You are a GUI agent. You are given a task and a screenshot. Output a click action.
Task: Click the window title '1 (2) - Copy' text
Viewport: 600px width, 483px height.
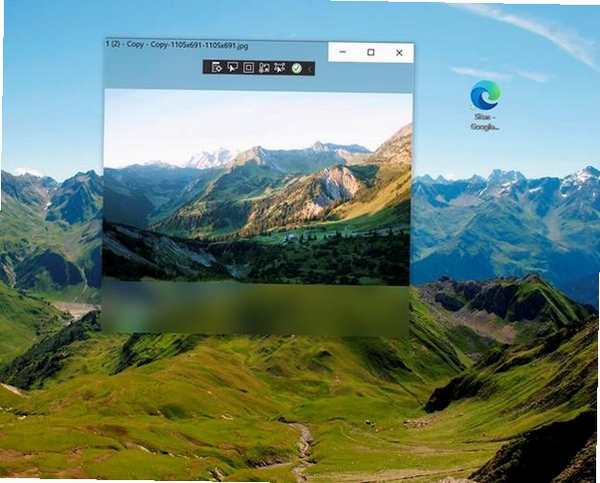tap(177, 45)
